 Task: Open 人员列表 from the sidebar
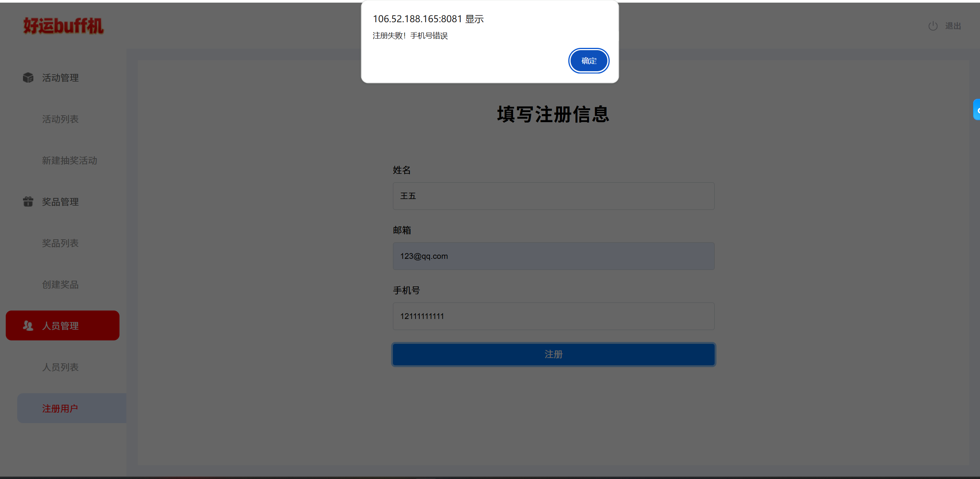pyautogui.click(x=60, y=367)
